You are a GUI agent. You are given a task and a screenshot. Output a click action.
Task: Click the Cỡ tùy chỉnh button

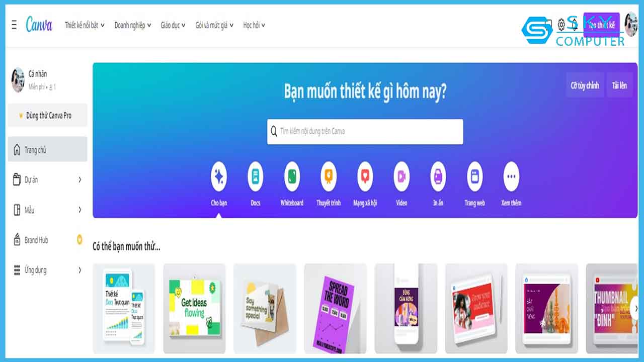tap(585, 85)
